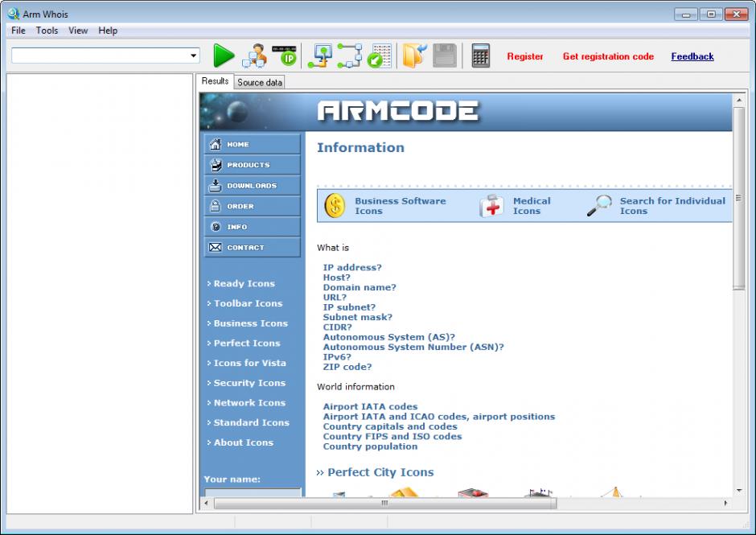Open Airport IATA and ICAO codes link
756x535 pixels.
click(439, 416)
